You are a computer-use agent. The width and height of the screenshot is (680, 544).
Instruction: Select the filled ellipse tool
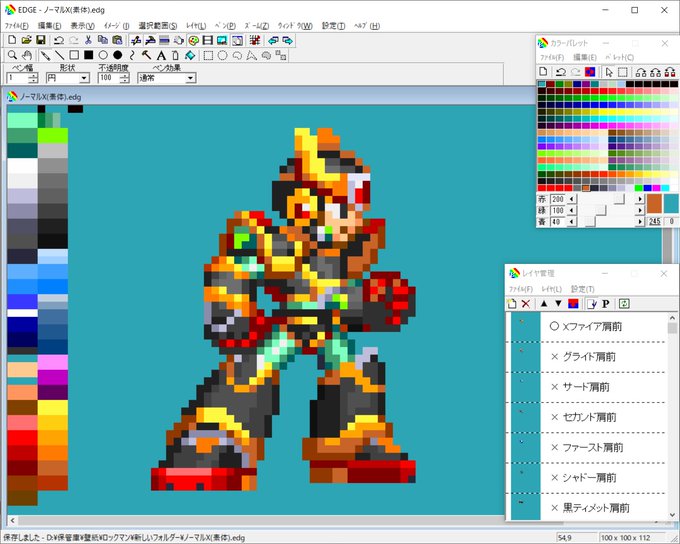coord(118,55)
